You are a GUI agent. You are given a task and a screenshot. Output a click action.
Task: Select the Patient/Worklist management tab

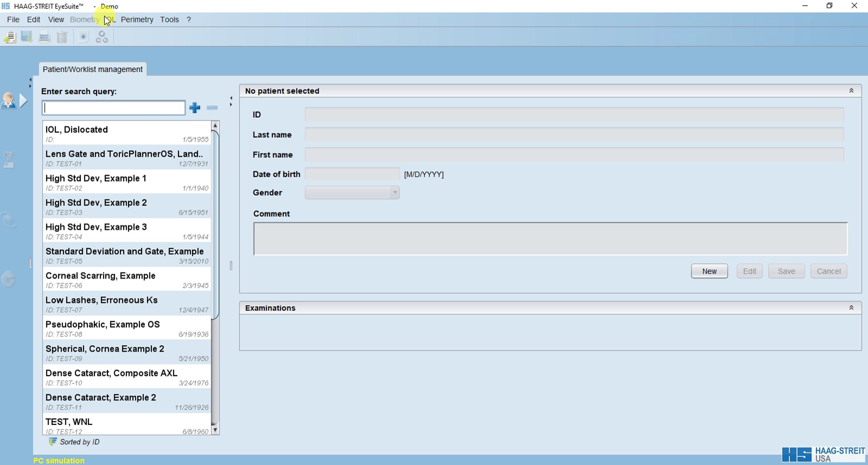tap(93, 69)
